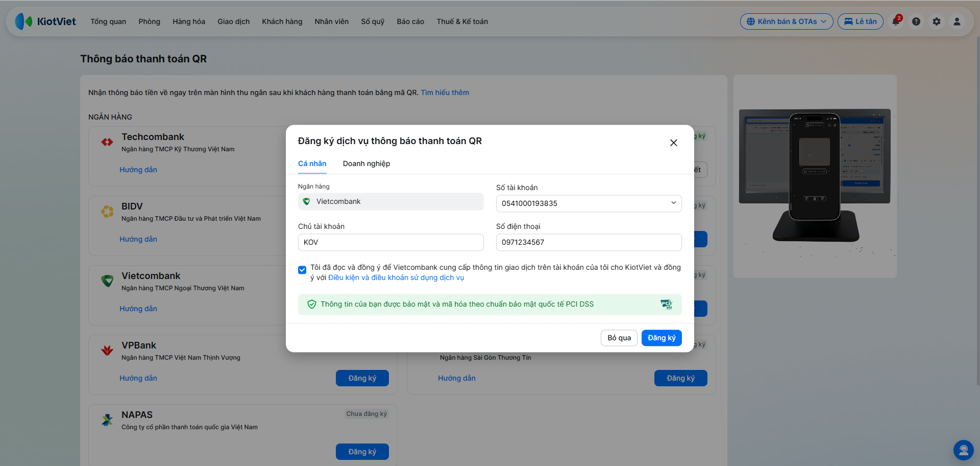Open the notifications bell
This screenshot has height=466, width=980.
point(896,21)
